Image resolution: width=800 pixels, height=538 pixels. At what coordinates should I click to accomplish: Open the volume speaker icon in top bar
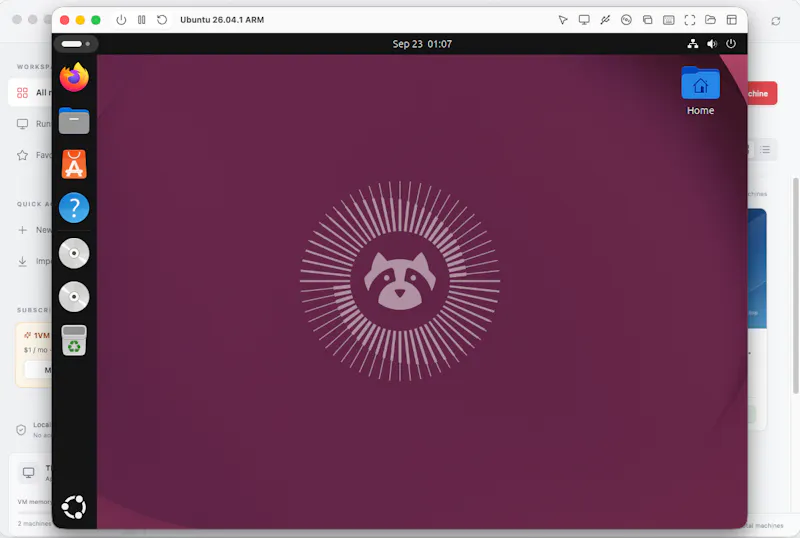[x=712, y=44]
